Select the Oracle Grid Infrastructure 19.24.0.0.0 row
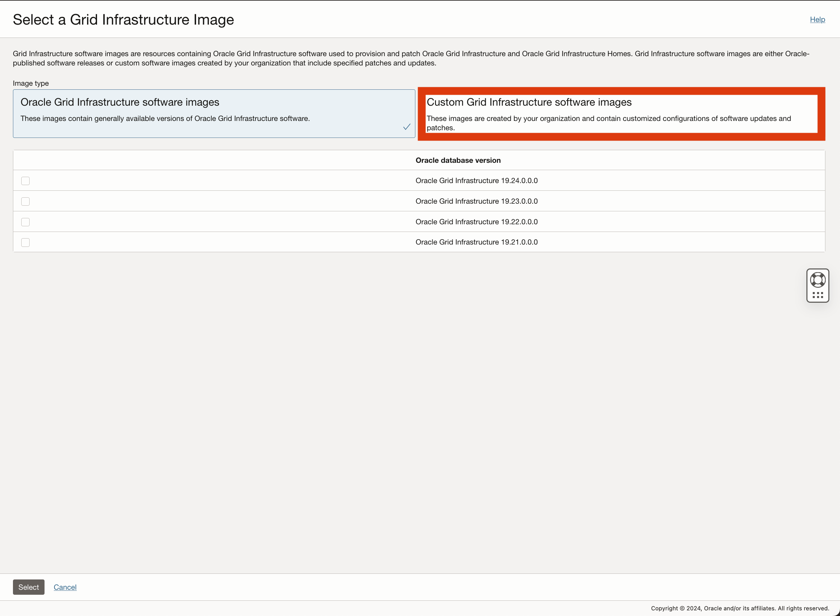The width and height of the screenshot is (840, 616). 476,180
